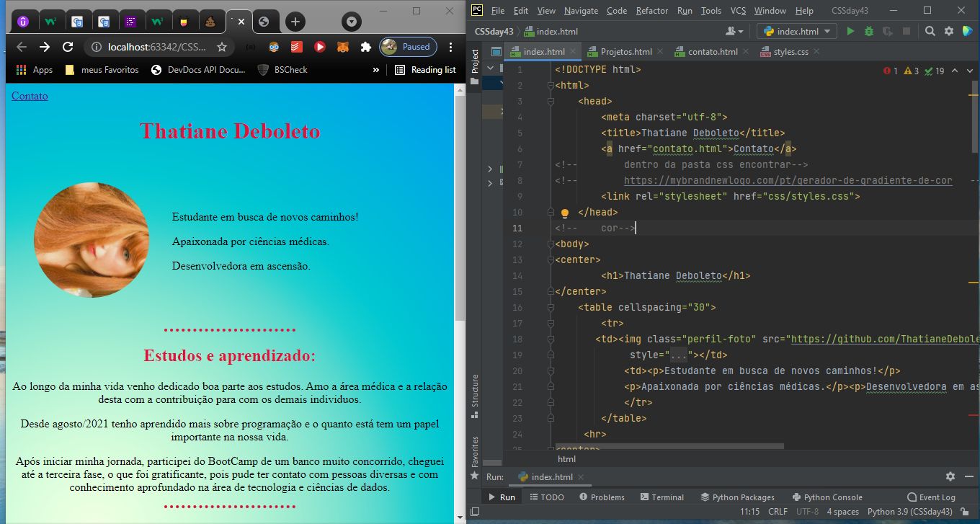Reload the localhost page in Chrome

(68, 47)
